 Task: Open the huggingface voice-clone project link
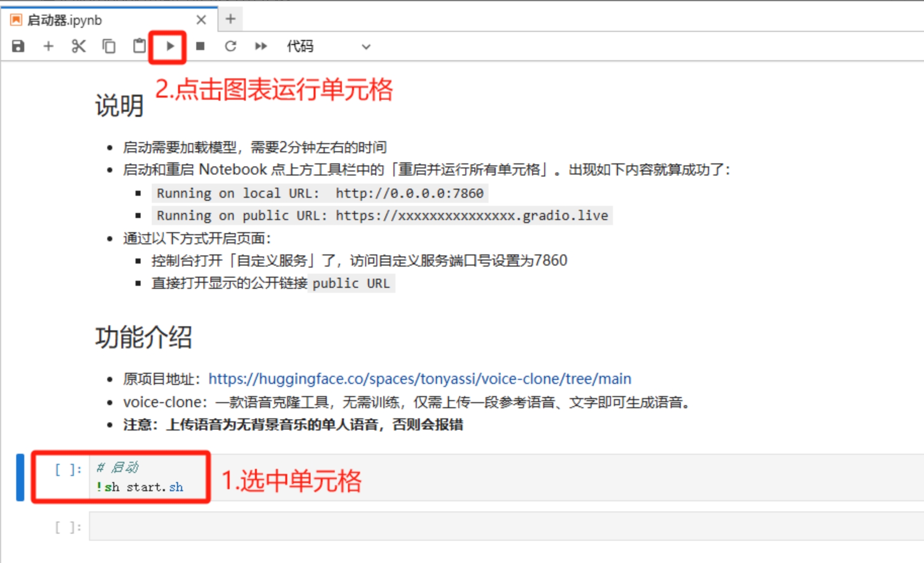419,379
